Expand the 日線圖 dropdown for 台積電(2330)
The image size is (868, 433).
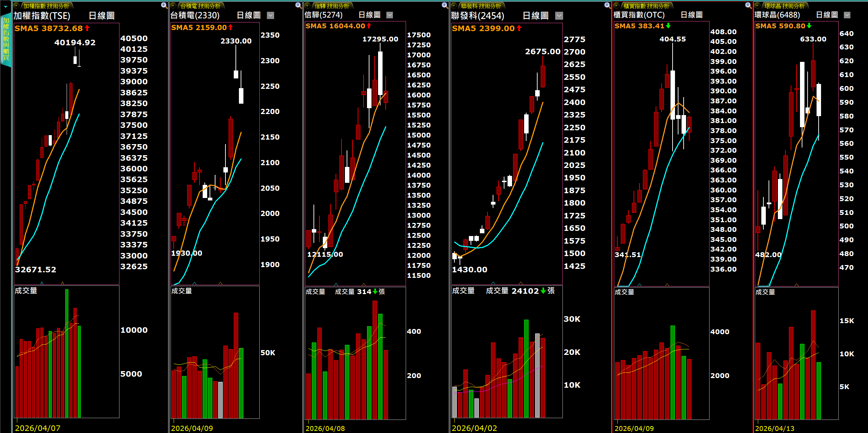(271, 15)
